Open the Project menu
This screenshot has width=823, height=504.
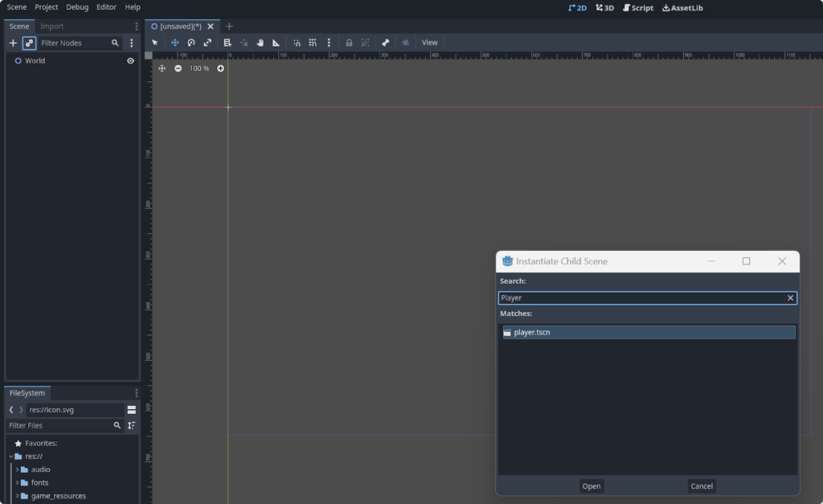pos(46,7)
